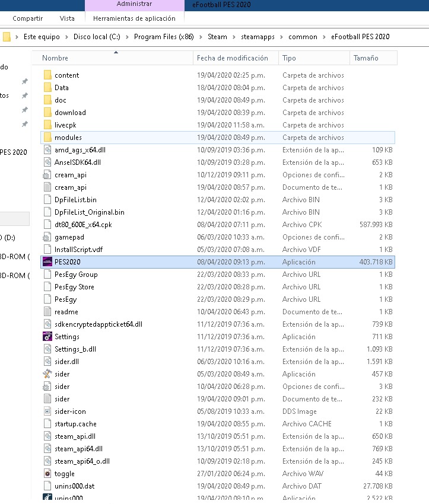Open Herramientas de aplicación tab

tap(134, 18)
